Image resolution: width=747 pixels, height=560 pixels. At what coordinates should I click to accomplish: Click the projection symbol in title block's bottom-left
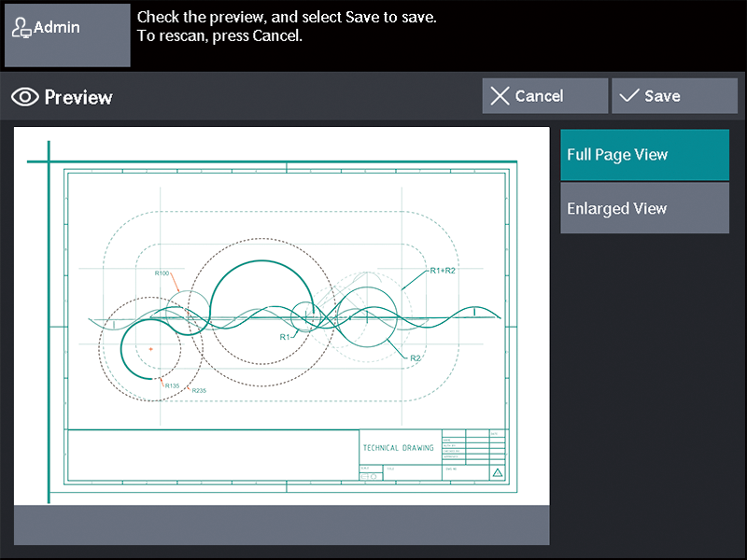(368, 476)
